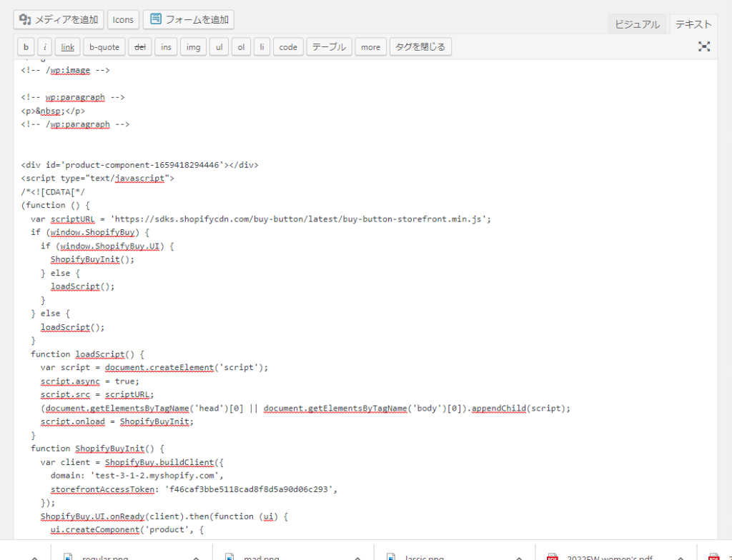The height and width of the screenshot is (560, 732).
Task: Insert a hyperlink with link button
Action: [x=67, y=47]
